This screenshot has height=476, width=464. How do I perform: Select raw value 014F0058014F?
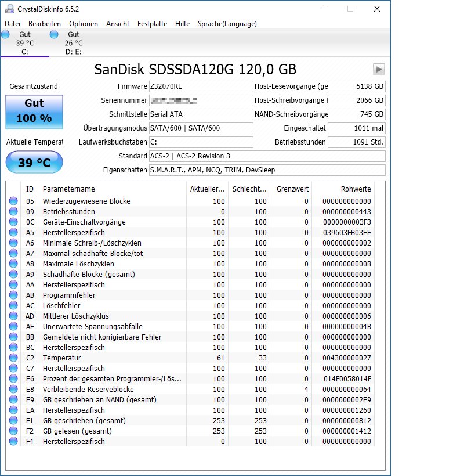[x=347, y=379]
